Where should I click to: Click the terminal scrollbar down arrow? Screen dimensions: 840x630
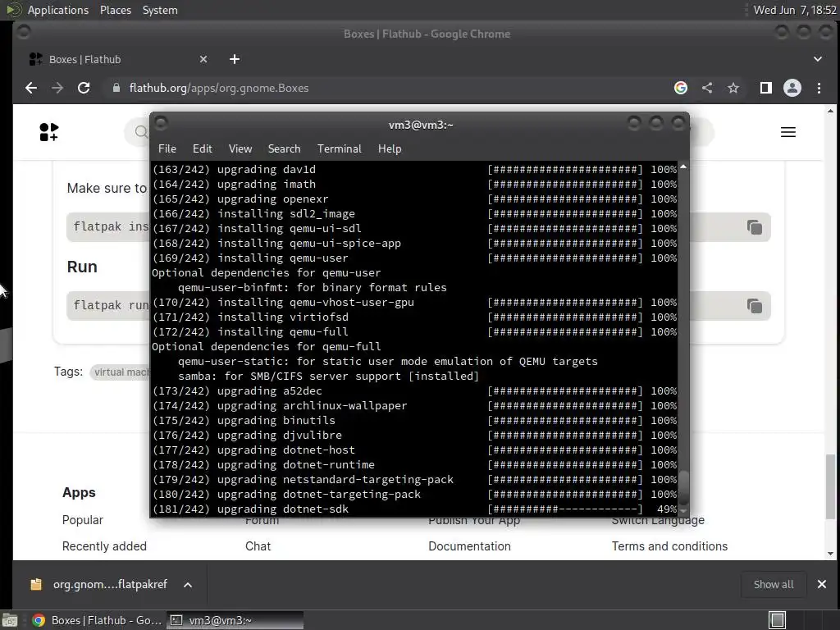pyautogui.click(x=683, y=511)
